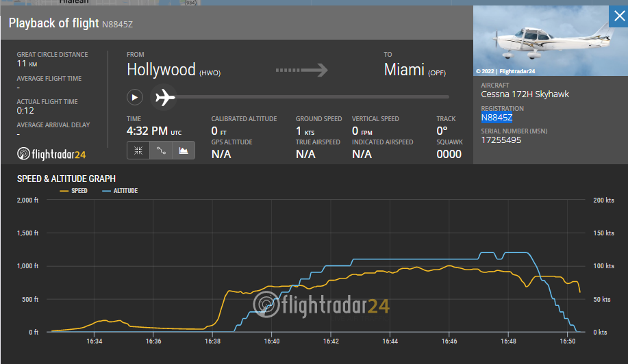The image size is (628, 364).
Task: Click the serial number 17255495
Action: click(501, 140)
